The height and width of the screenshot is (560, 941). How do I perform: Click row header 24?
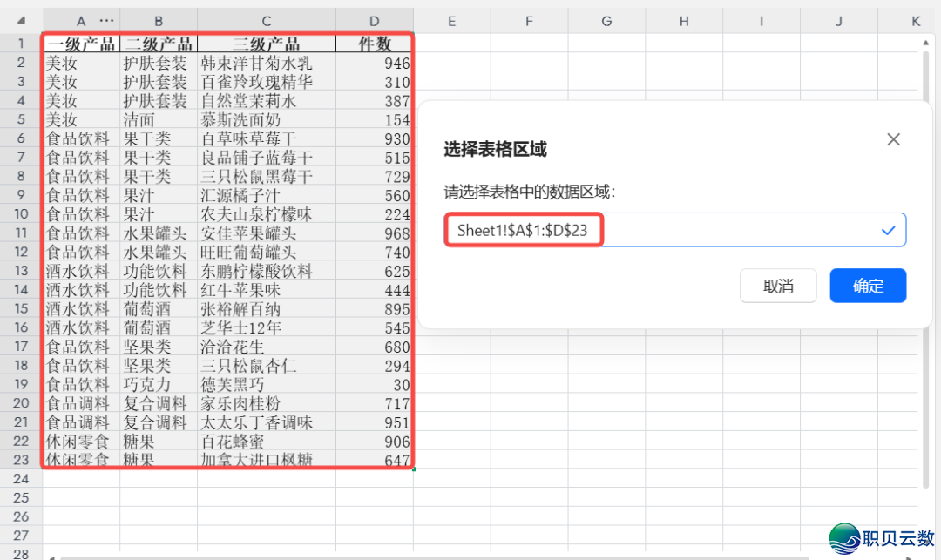coord(21,478)
